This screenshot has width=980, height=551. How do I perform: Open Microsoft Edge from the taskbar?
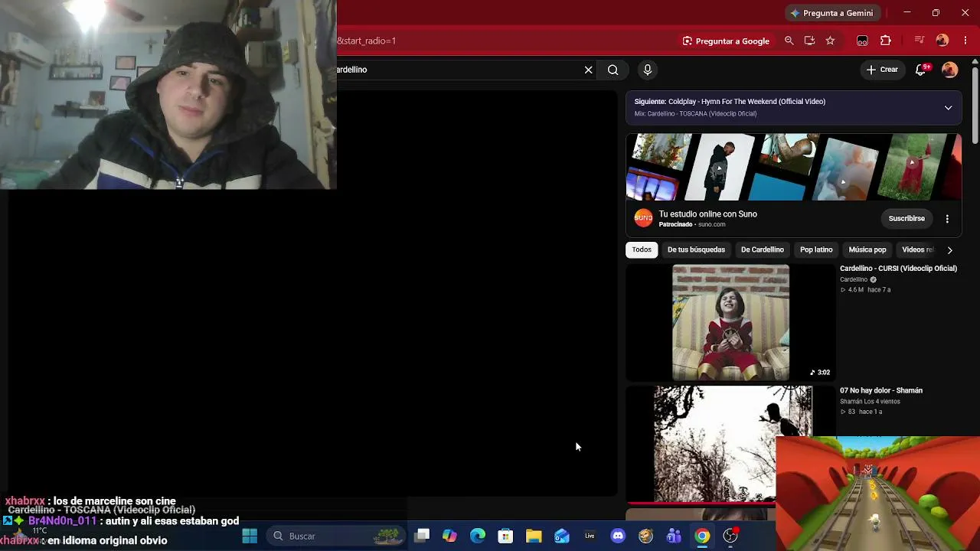(478, 536)
